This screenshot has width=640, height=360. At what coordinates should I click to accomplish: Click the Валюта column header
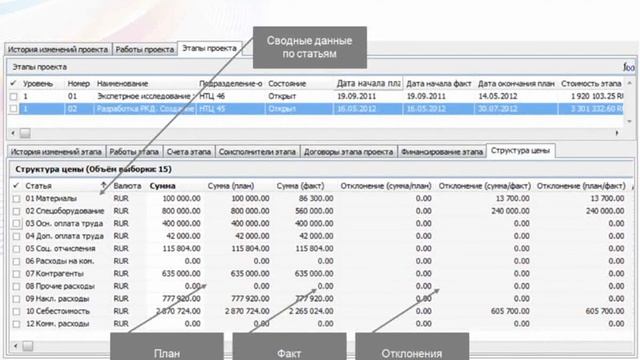(127, 186)
